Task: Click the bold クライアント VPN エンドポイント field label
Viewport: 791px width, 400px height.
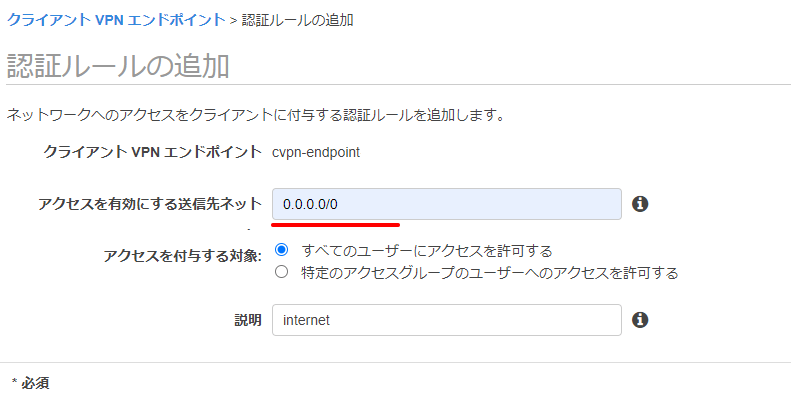Action: pos(152,152)
